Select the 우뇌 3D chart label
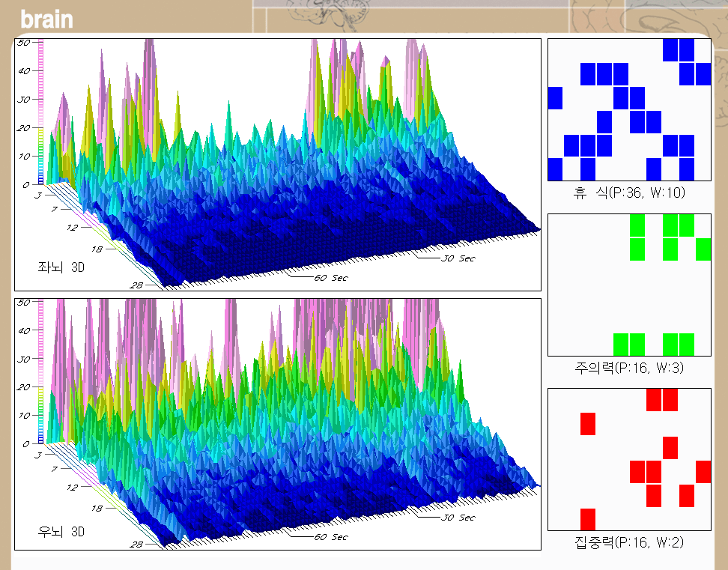Screen dimensions: 728x570 tap(61, 532)
